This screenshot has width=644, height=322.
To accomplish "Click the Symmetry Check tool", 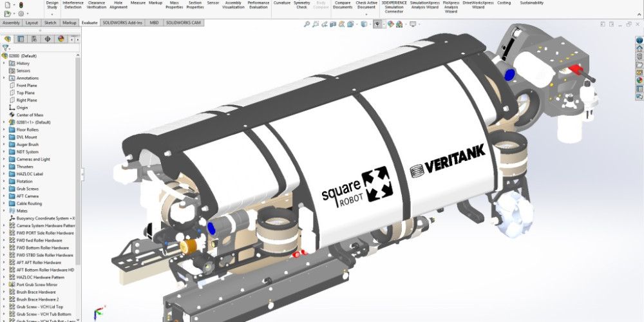I will pyautogui.click(x=302, y=5).
